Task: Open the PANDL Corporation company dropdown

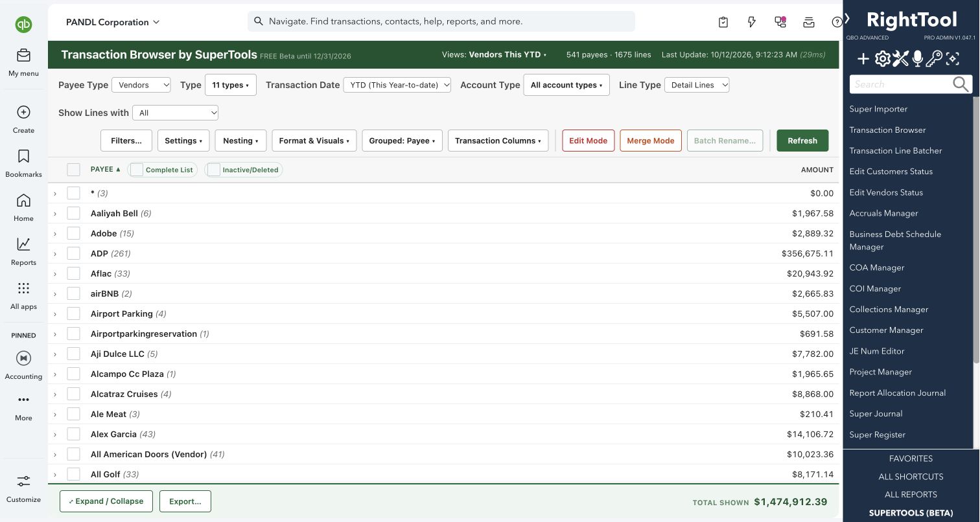Action: tap(113, 22)
